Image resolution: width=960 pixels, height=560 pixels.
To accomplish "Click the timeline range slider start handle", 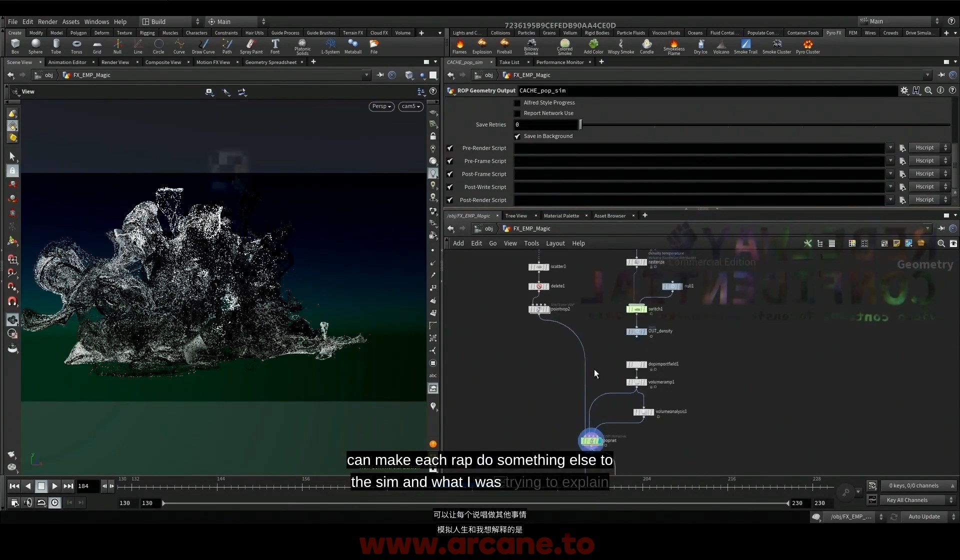I will [163, 503].
